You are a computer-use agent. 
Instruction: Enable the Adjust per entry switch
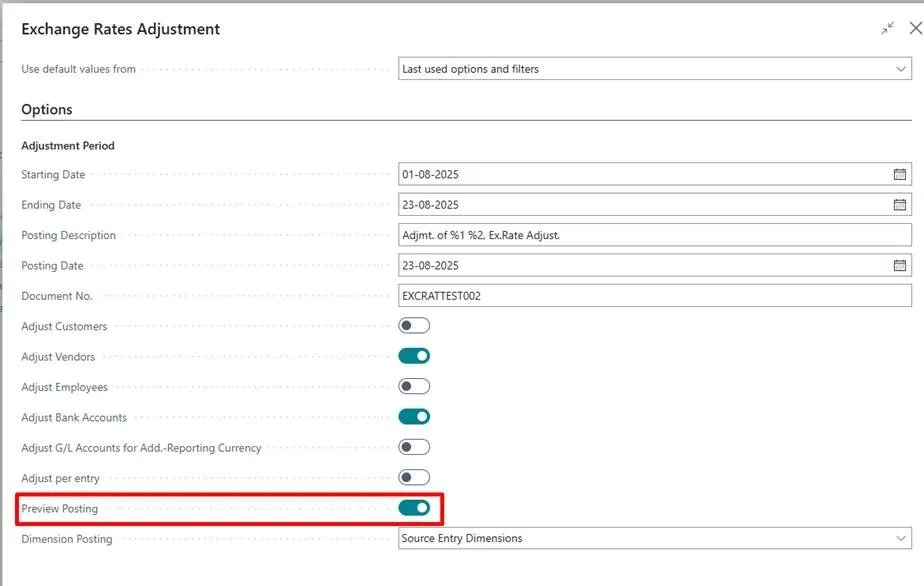(414, 478)
